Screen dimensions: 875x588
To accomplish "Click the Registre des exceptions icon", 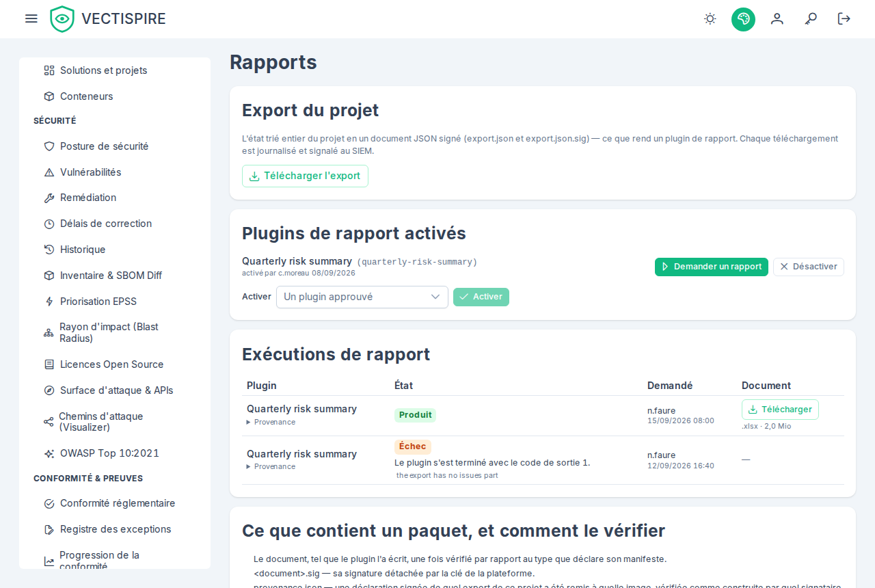I will [x=49, y=529].
